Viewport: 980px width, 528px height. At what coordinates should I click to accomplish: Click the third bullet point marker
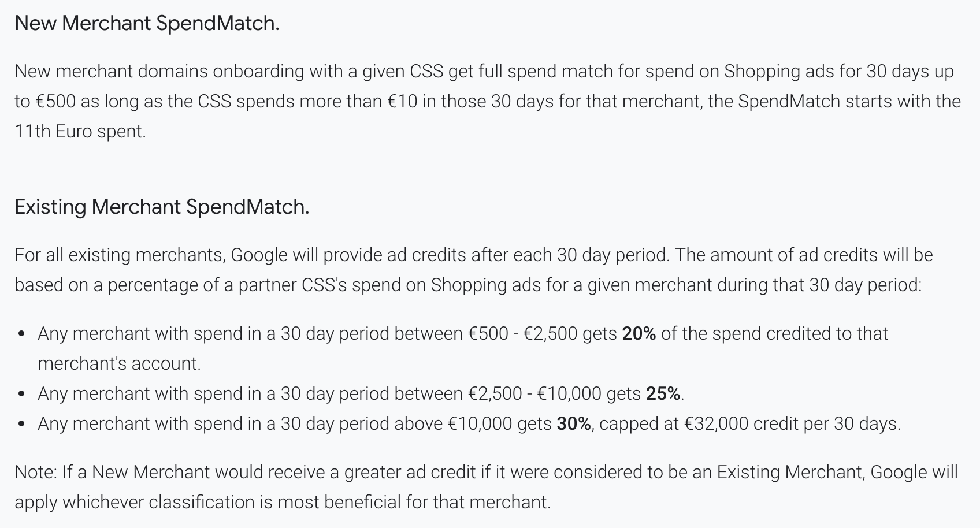click(x=21, y=424)
